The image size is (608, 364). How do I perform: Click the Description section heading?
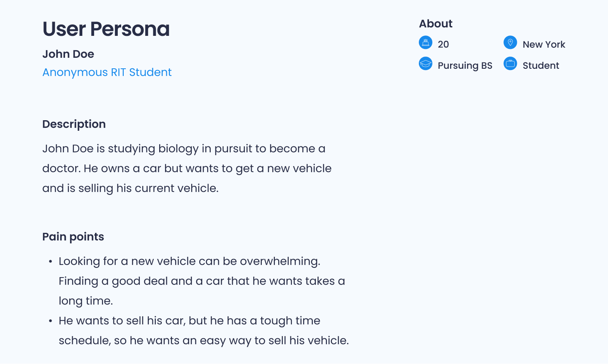click(x=74, y=124)
